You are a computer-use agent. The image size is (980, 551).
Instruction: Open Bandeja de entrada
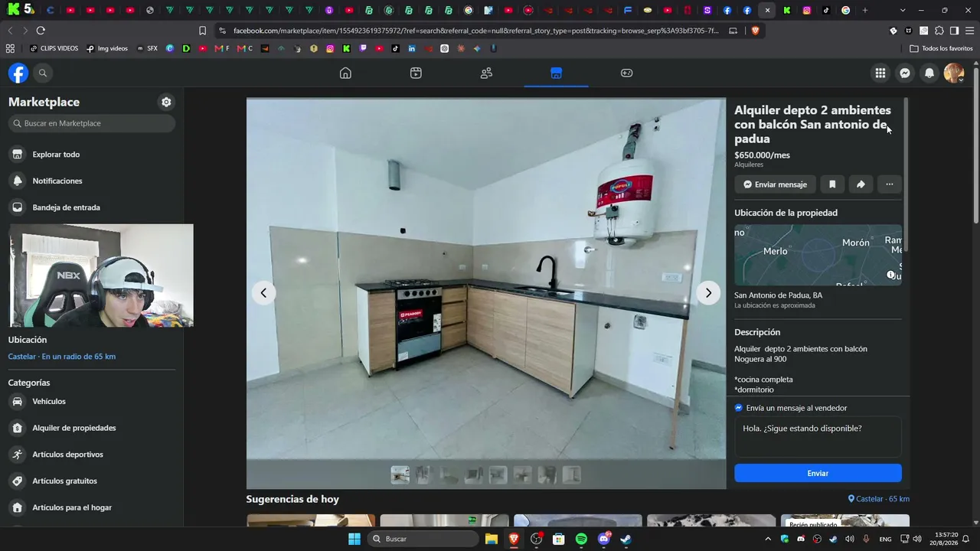pos(92,207)
